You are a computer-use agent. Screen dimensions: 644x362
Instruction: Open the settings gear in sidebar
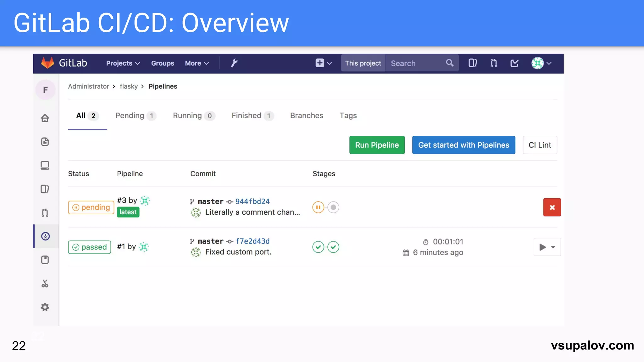[x=45, y=307]
